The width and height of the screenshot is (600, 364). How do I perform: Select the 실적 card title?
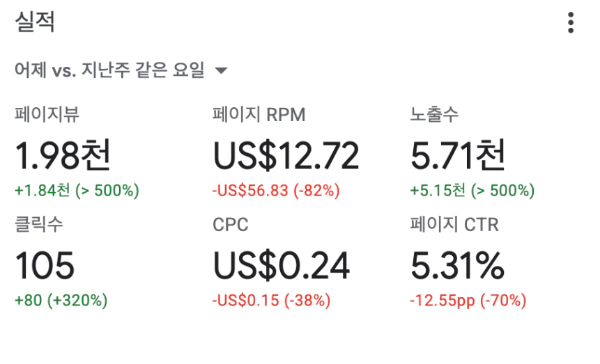[35, 22]
